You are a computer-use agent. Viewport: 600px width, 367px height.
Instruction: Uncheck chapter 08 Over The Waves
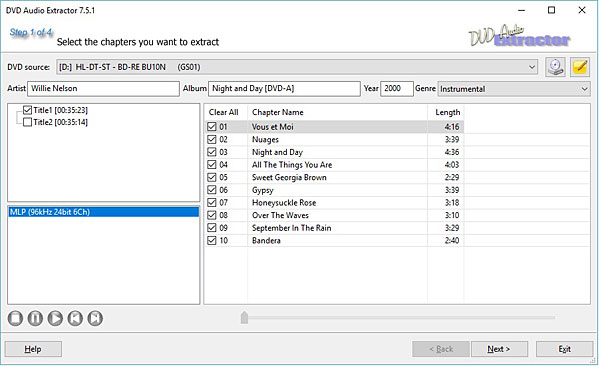click(212, 215)
